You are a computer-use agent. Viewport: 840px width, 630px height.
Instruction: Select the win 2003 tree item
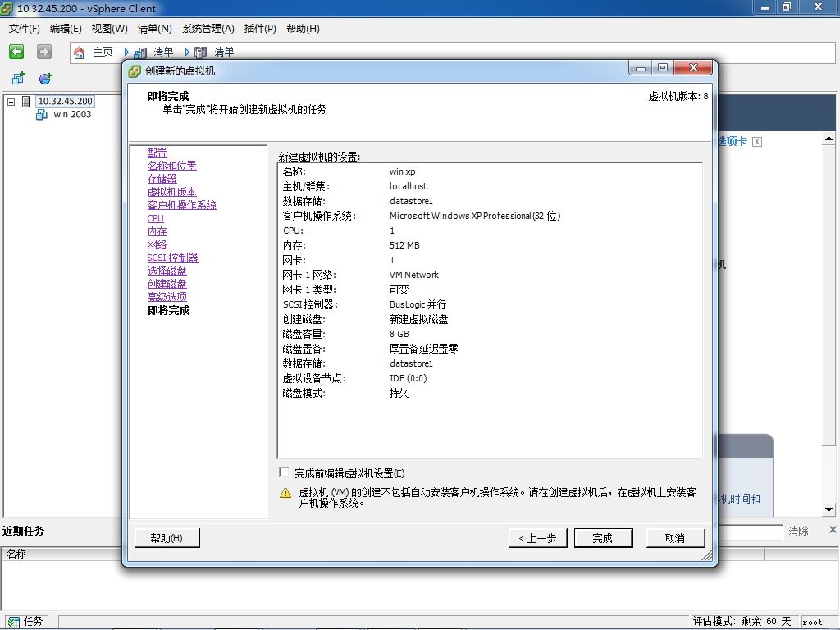(x=72, y=114)
